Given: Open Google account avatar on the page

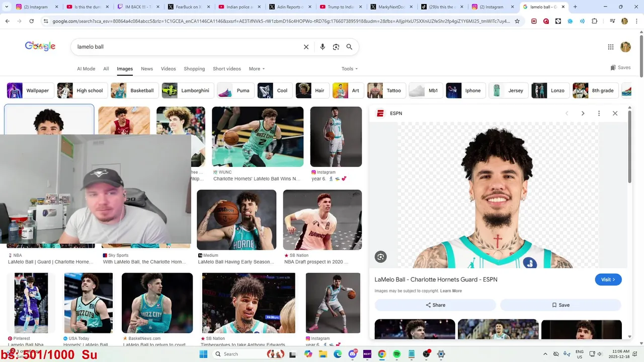Looking at the screenshot, I should click(x=625, y=47).
